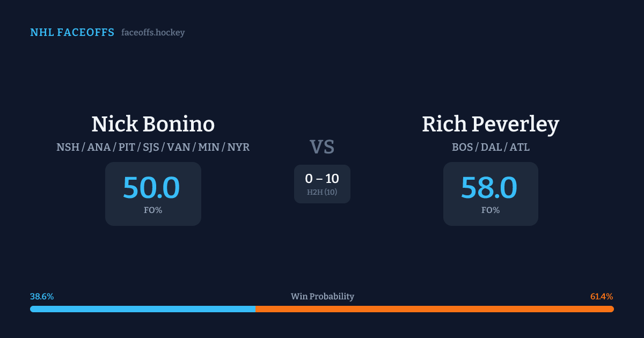
Task: Select Nick Bonino's player name
Action: point(153,124)
